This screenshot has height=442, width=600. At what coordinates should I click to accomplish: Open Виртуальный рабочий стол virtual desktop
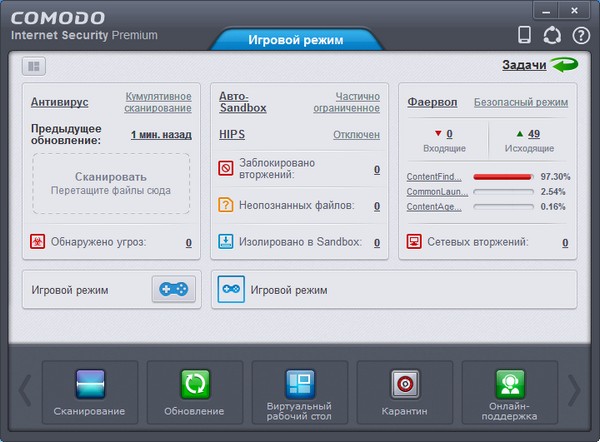[x=299, y=385]
